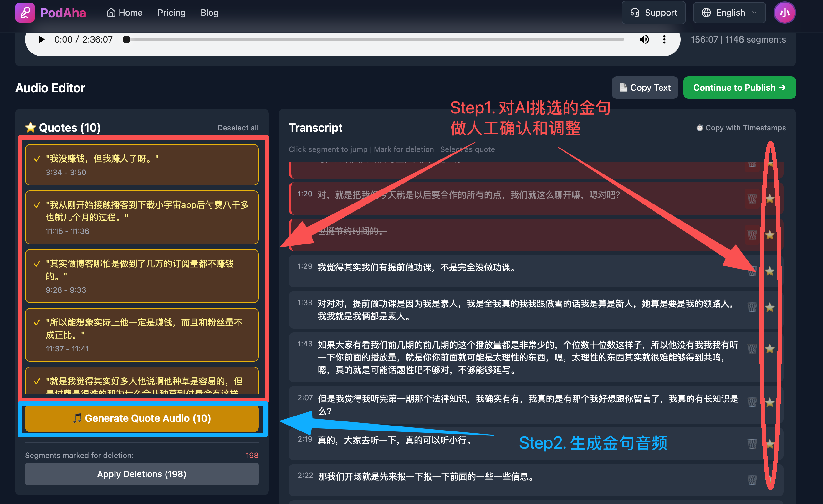Click Generate Quote Audio (10) button

click(142, 418)
